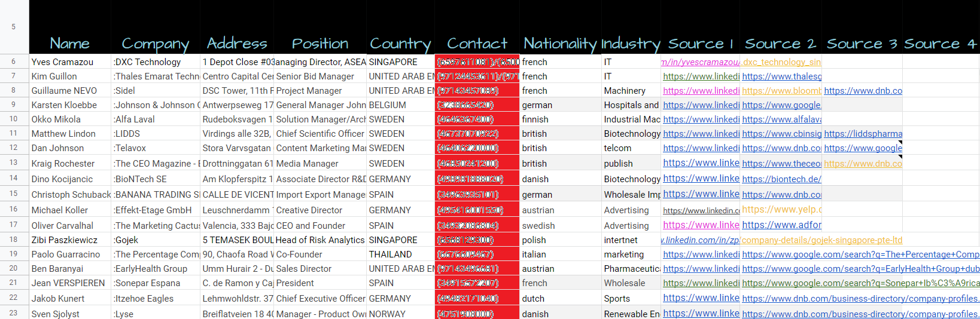Open the alfalaval Source 2 link

[x=782, y=119]
